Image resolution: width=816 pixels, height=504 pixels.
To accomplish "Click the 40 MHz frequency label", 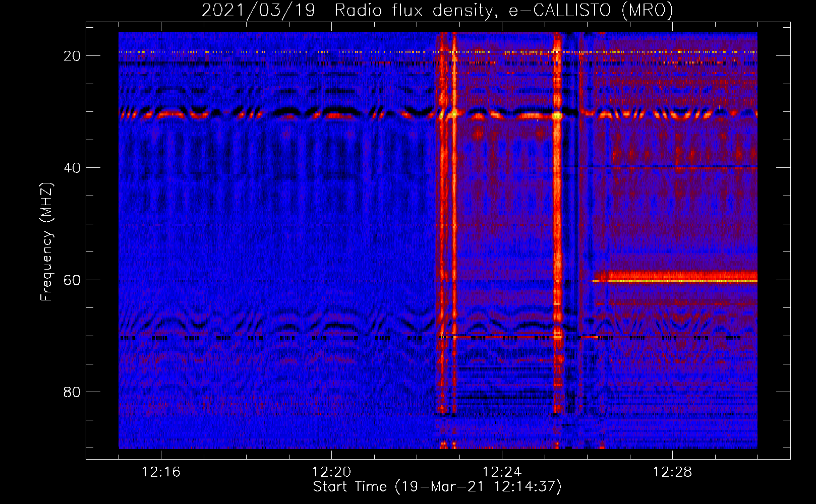I will [72, 168].
